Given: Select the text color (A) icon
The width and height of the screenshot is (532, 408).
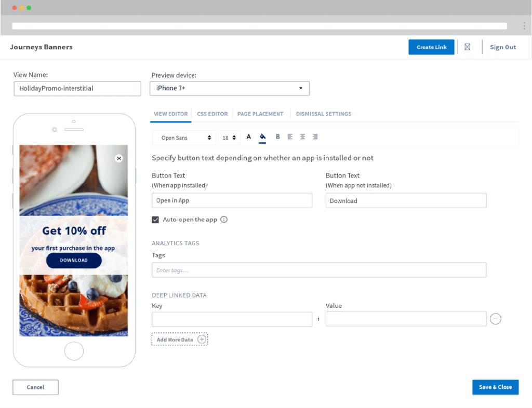Looking at the screenshot, I should pos(248,137).
